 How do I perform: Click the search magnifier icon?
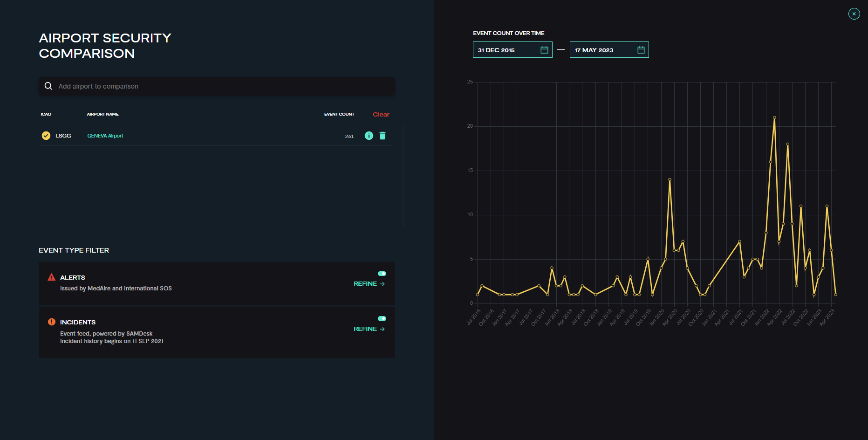48,86
